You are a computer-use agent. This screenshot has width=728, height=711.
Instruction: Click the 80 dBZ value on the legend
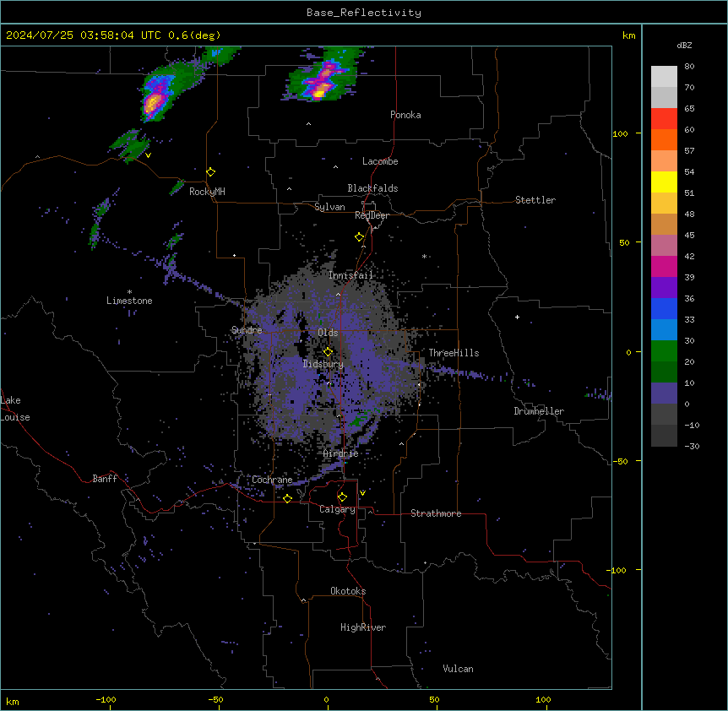tap(689, 67)
